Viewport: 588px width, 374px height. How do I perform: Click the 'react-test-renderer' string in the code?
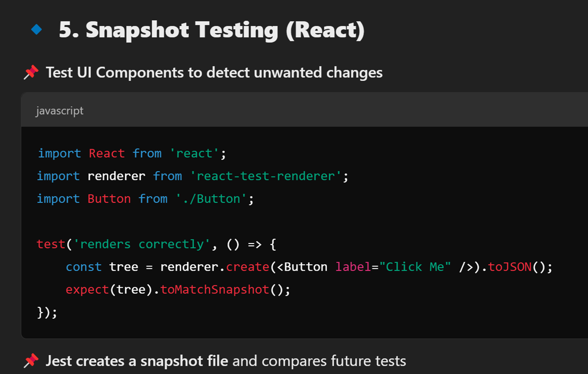(x=266, y=176)
